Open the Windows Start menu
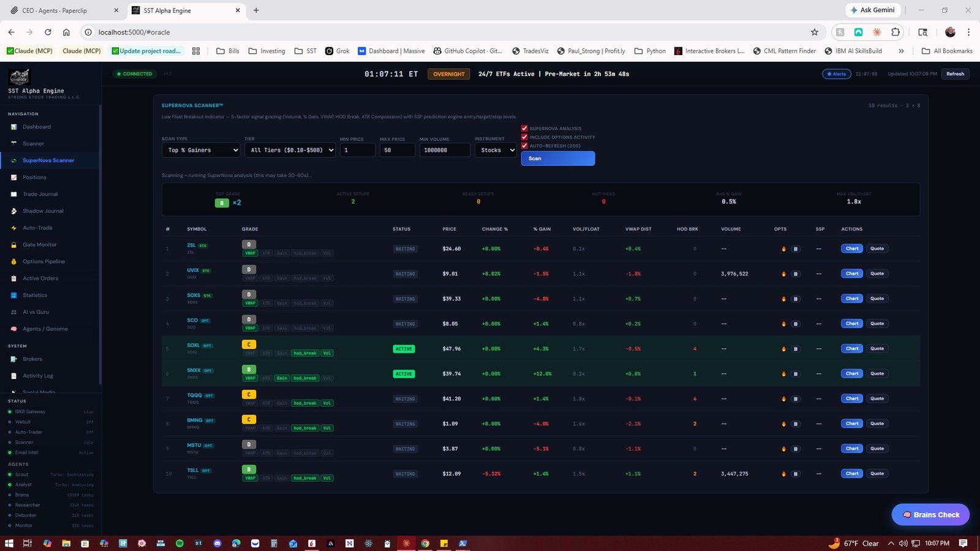The width and height of the screenshot is (980, 551). (9, 543)
